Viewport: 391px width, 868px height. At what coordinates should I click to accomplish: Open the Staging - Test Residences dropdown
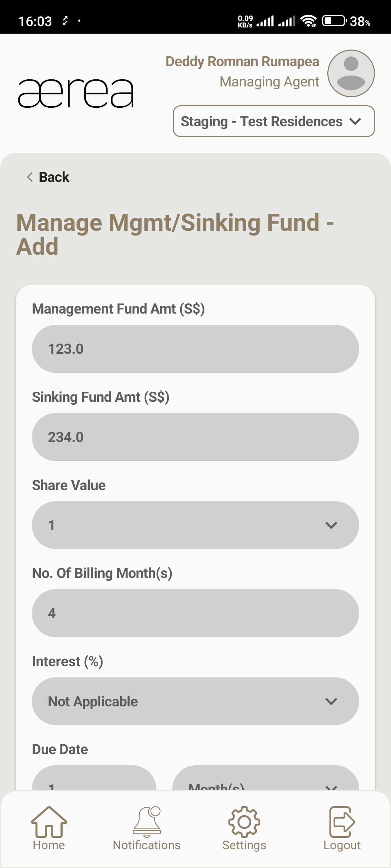pyautogui.click(x=274, y=121)
